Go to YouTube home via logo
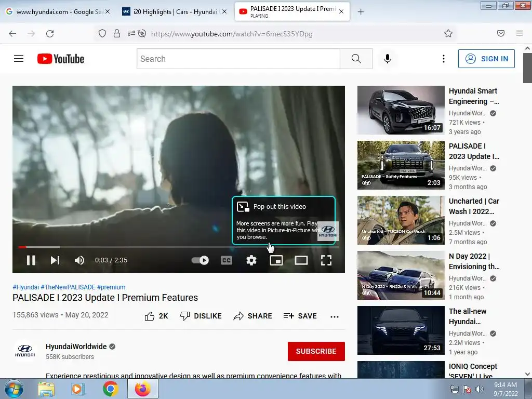The height and width of the screenshot is (399, 532). (61, 59)
